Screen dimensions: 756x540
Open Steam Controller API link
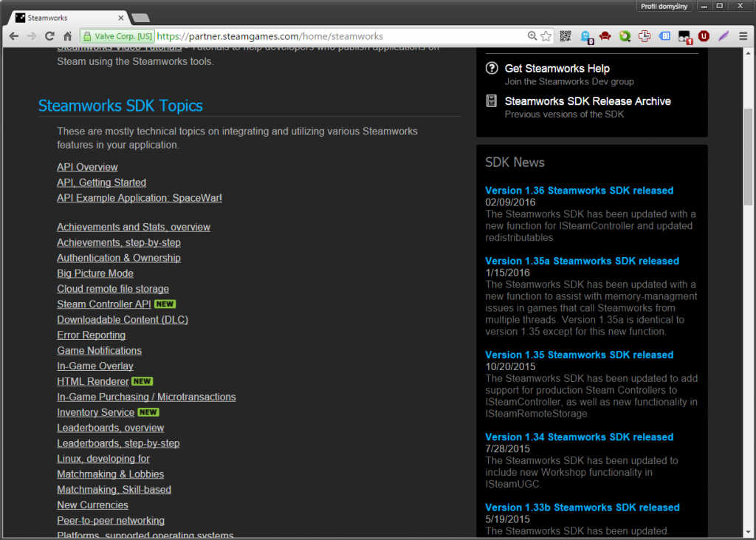click(x=103, y=304)
